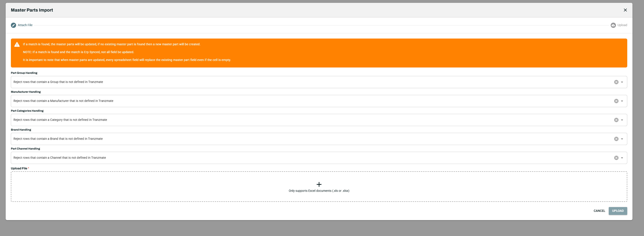Click the 'Brand Handling' label
Image resolution: width=644 pixels, height=236 pixels.
[x=21, y=130]
